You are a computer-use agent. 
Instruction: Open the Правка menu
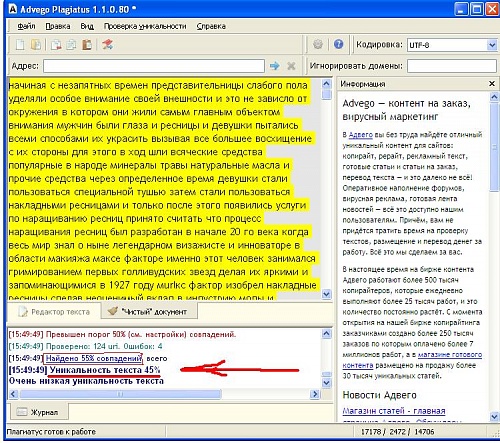pyautogui.click(x=58, y=26)
